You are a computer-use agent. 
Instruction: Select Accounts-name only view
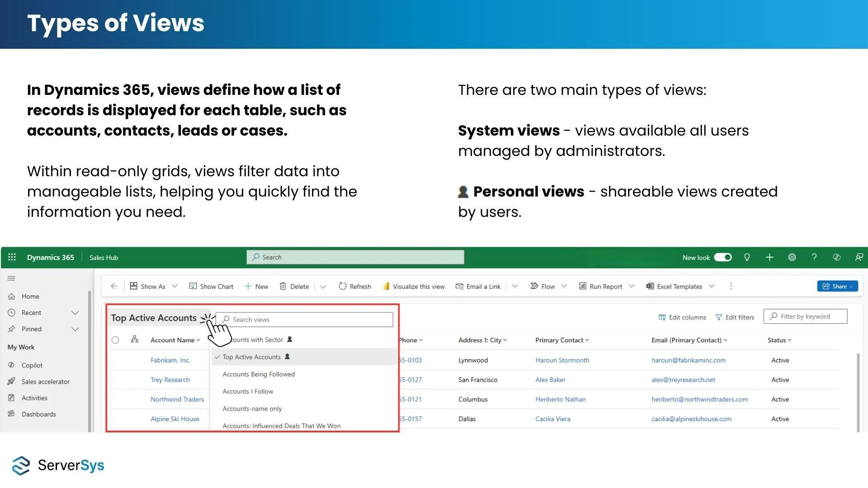252,408
